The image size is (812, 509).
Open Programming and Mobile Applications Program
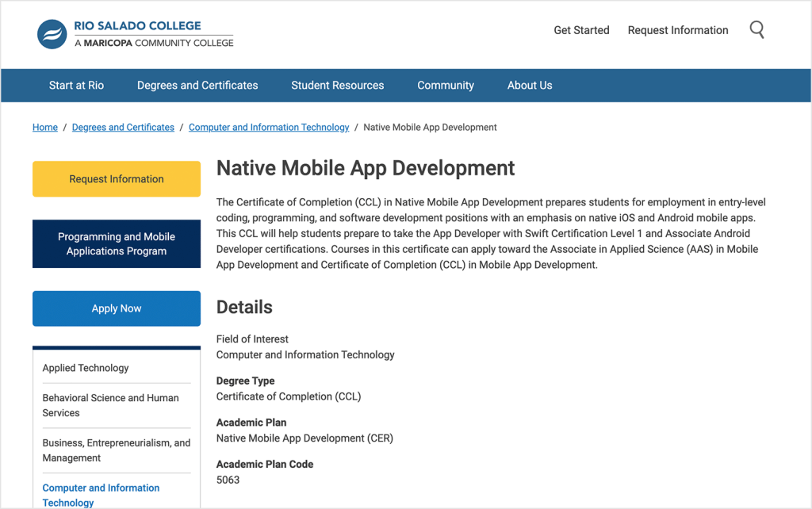(x=116, y=243)
